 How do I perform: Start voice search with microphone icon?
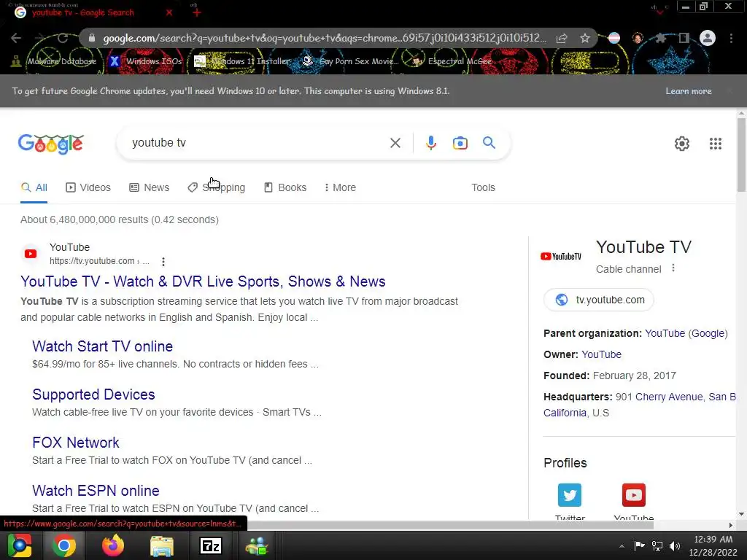click(x=430, y=143)
